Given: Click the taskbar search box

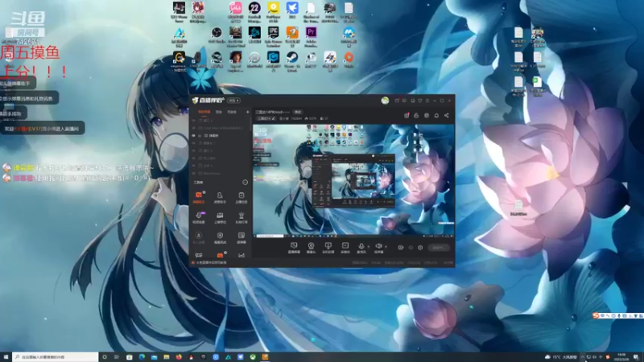Looking at the screenshot, I should (x=55, y=357).
